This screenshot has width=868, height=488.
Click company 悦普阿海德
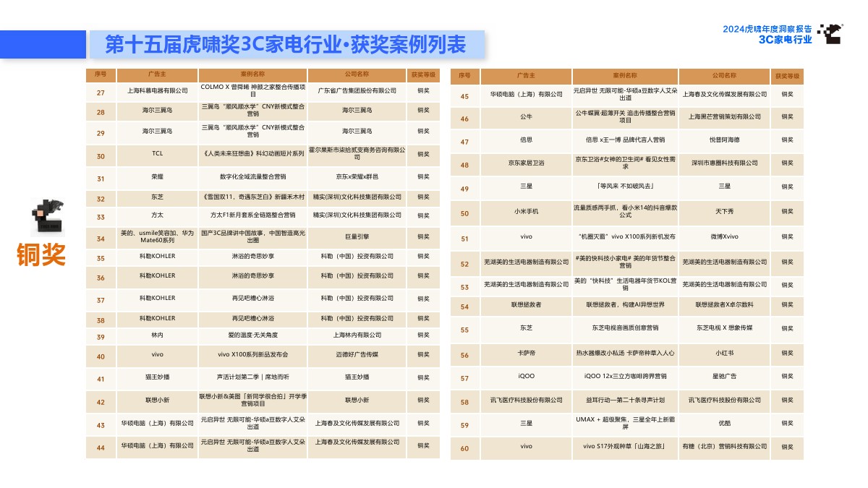pyautogui.click(x=725, y=140)
